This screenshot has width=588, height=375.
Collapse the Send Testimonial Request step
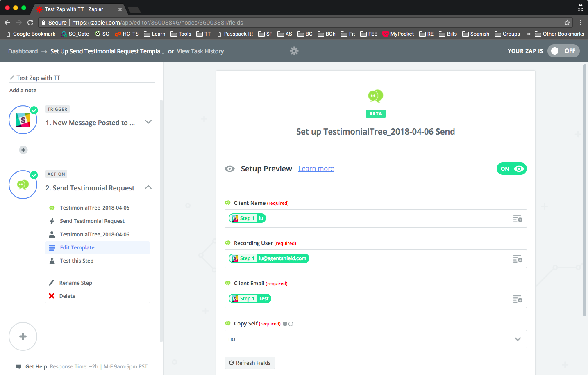pyautogui.click(x=148, y=187)
